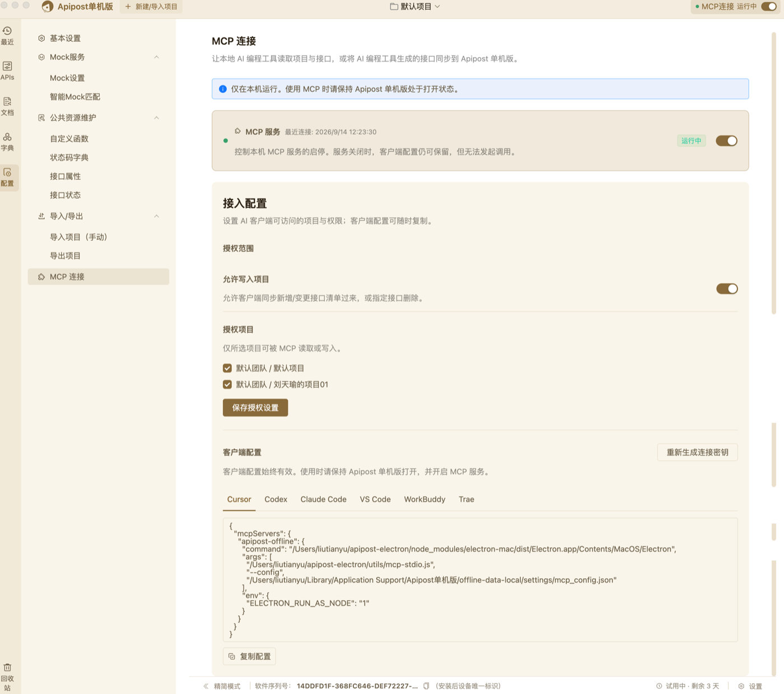Collapse the 公共资源维护 section chevron
The width and height of the screenshot is (784, 694).
[157, 118]
